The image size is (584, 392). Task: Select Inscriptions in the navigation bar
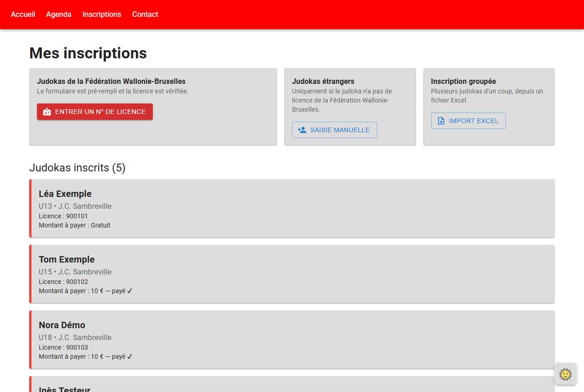click(x=102, y=15)
